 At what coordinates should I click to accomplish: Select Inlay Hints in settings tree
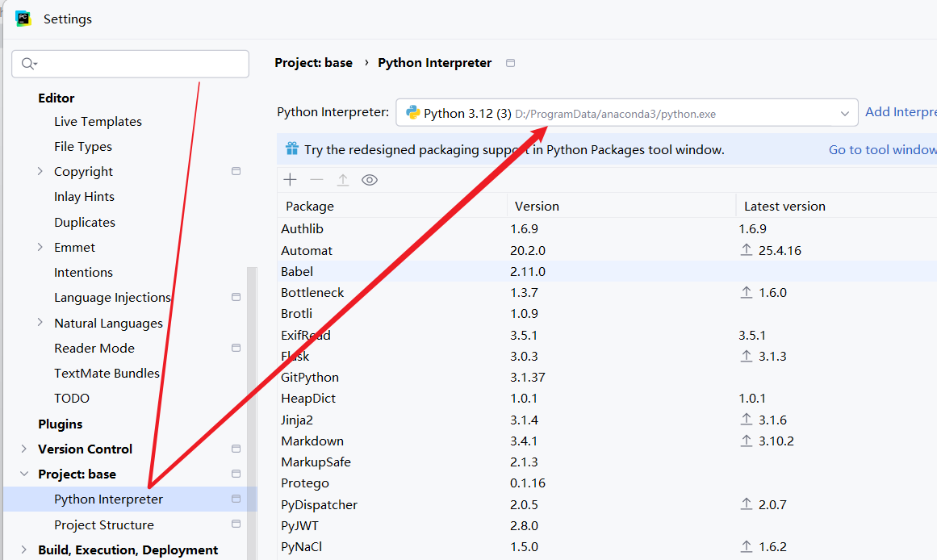tap(84, 197)
